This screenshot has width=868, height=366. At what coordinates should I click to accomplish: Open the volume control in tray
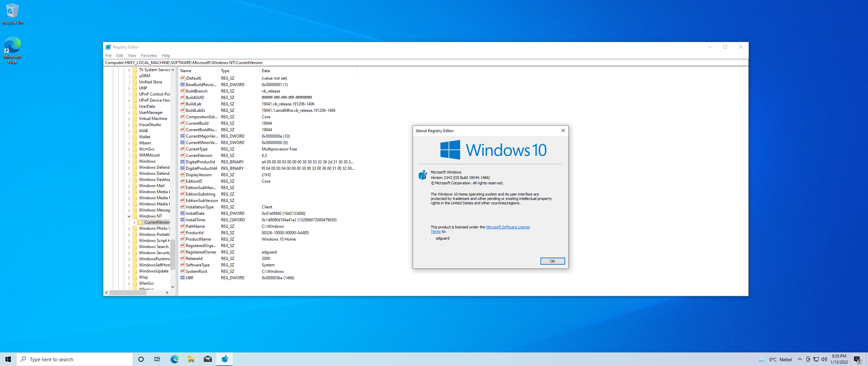click(x=824, y=359)
